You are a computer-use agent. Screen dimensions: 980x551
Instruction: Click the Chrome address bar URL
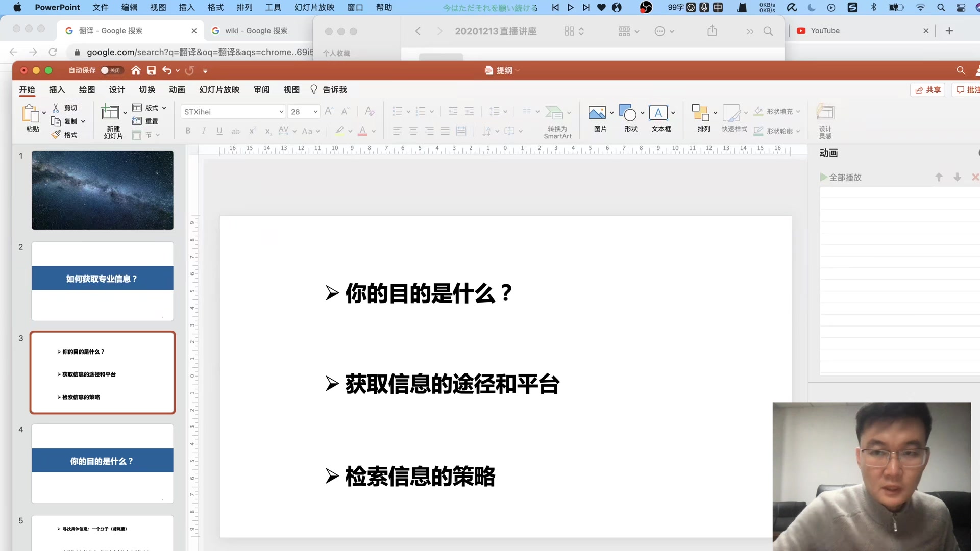pyautogui.click(x=200, y=52)
